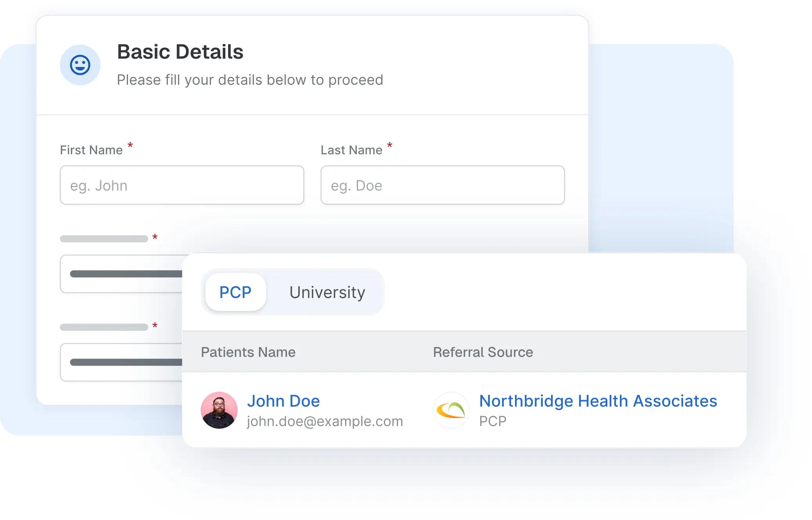This screenshot has width=812, height=520.
Task: Click John Doe's avatar photo
Action: 219,410
